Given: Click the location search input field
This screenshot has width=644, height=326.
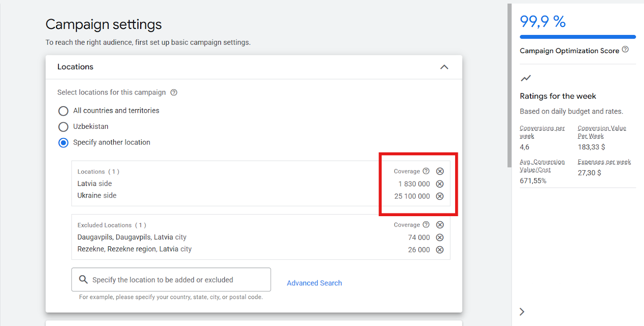Looking at the screenshot, I should (x=171, y=280).
